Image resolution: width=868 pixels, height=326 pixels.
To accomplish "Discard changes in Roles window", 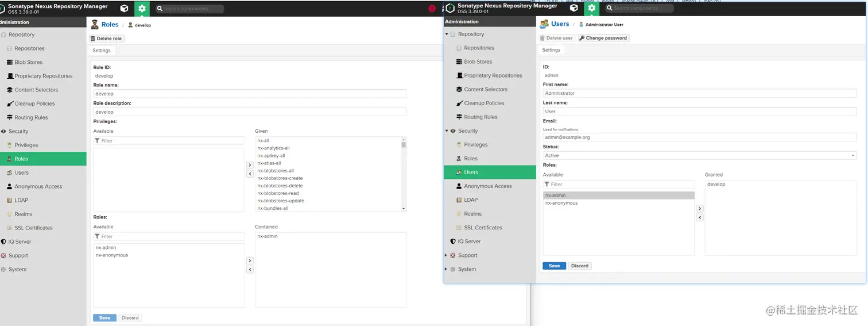I will pos(130,317).
